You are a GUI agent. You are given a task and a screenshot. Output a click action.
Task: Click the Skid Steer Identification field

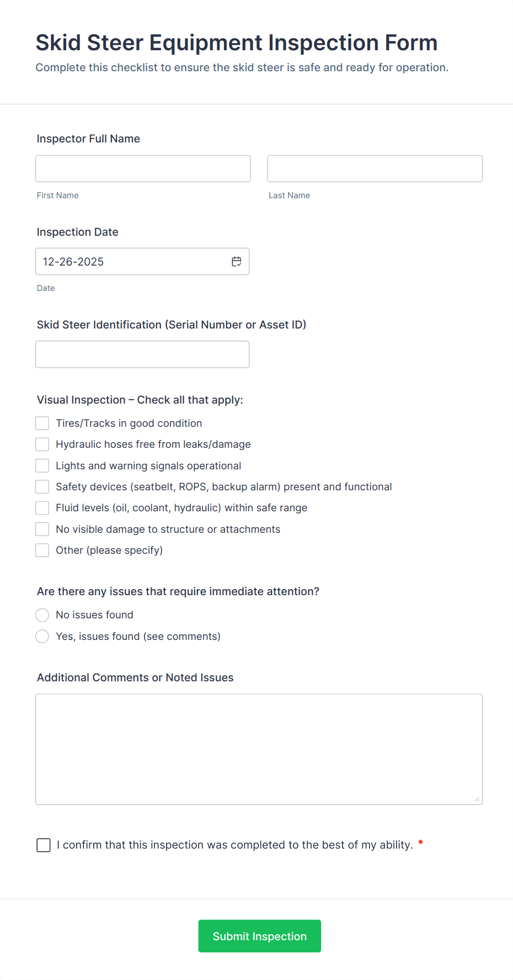(142, 354)
